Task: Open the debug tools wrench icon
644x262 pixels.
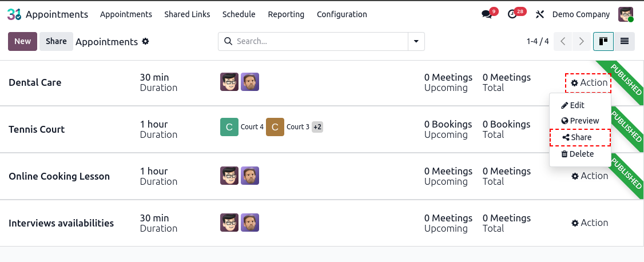Action: coord(540,14)
